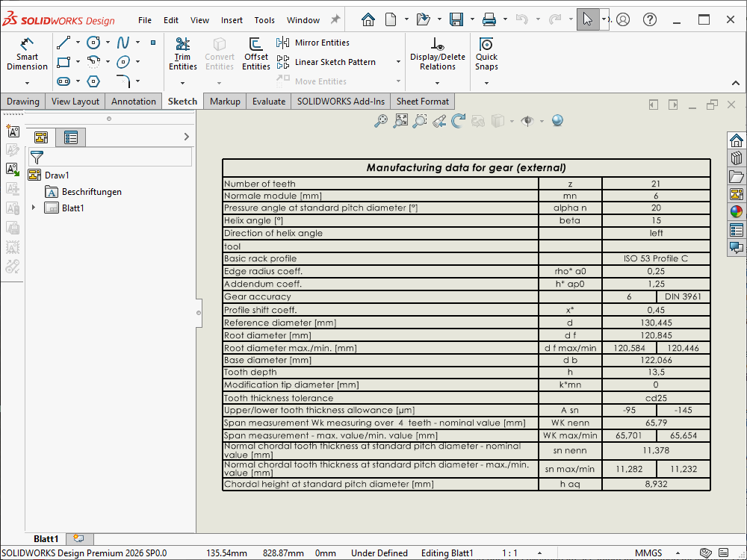Click the Print icon in the title bar
This screenshot has height=560, width=747.
tap(489, 19)
